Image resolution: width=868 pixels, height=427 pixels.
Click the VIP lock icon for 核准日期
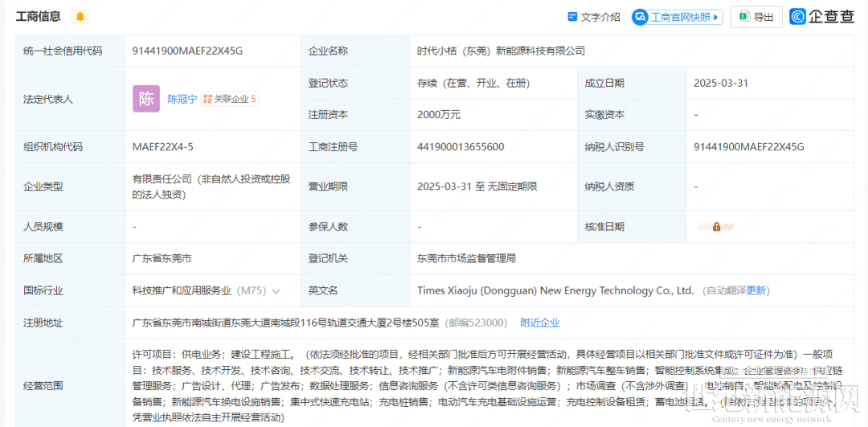(x=716, y=227)
